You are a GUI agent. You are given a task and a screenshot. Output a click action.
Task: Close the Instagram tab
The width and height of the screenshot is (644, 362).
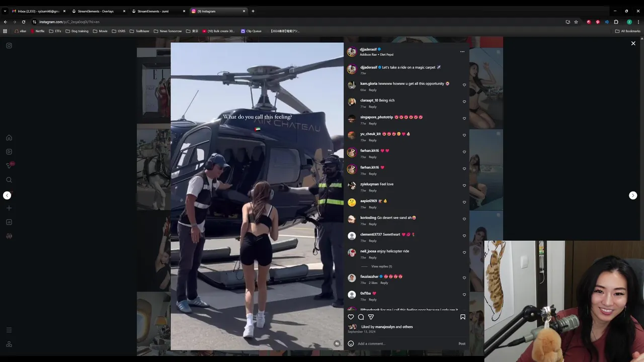pyautogui.click(x=244, y=11)
